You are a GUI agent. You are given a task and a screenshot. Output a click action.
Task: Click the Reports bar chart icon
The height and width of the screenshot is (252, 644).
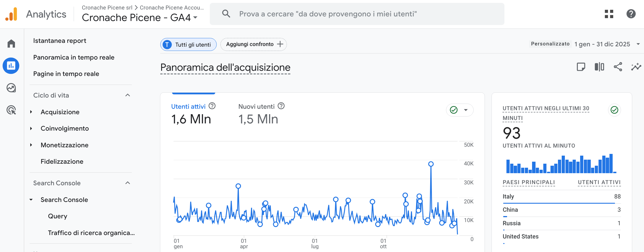point(11,66)
